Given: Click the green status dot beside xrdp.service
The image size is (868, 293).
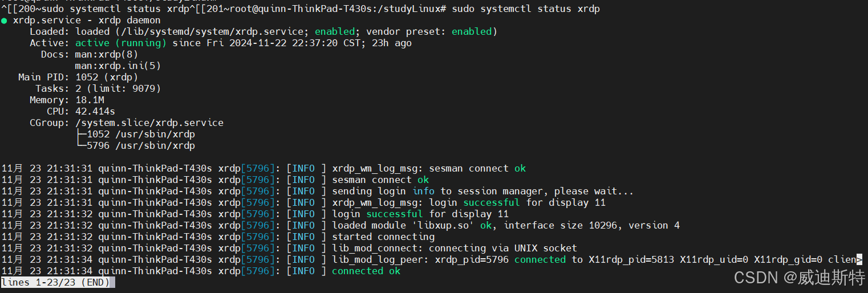Looking at the screenshot, I should pos(4,21).
